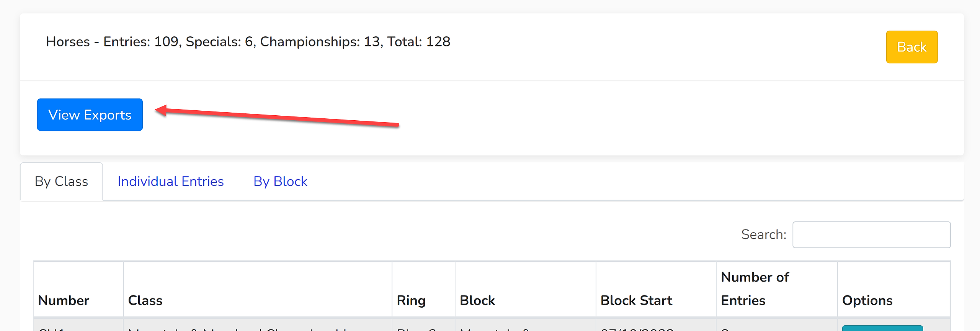Click the first row's Number cell
980x331 pixels.
[78, 326]
